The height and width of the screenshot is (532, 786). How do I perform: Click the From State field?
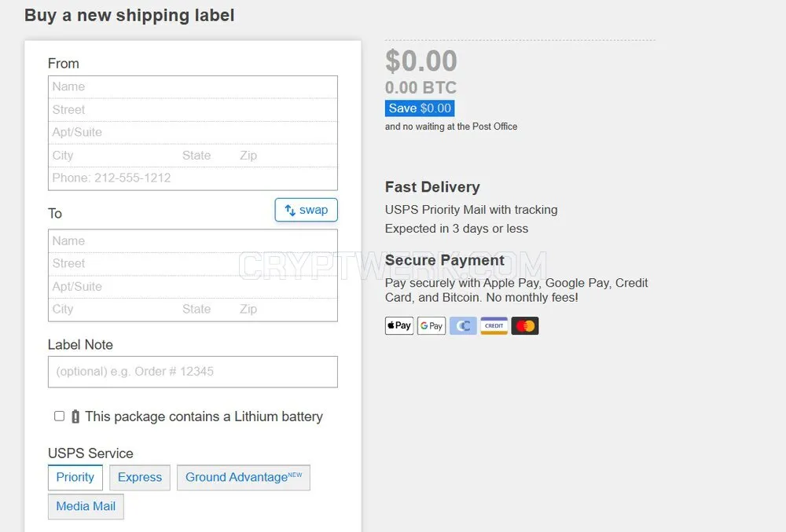[x=207, y=156]
